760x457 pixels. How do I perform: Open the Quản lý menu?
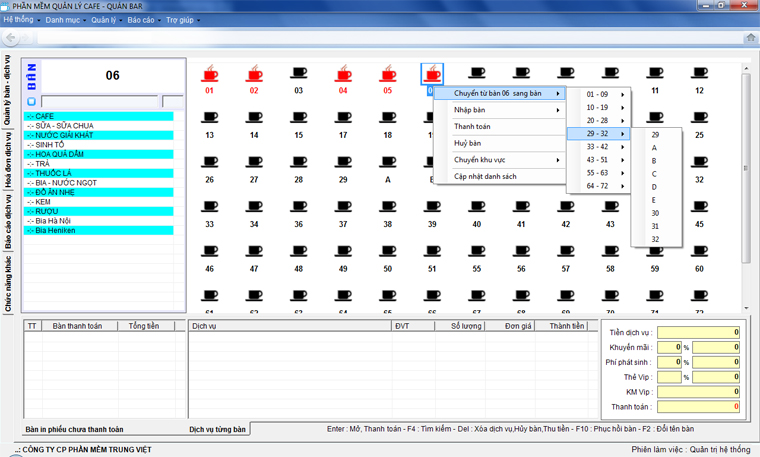tap(106, 20)
